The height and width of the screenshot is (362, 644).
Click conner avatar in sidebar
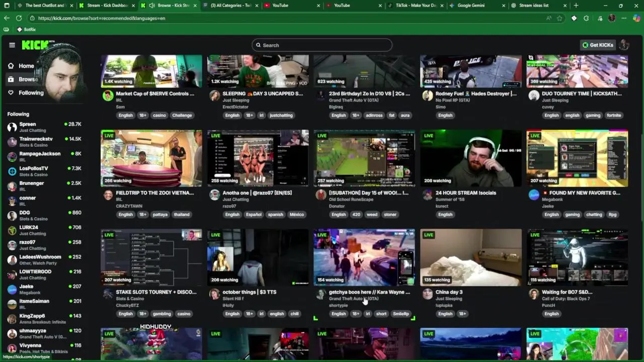pos(12,201)
